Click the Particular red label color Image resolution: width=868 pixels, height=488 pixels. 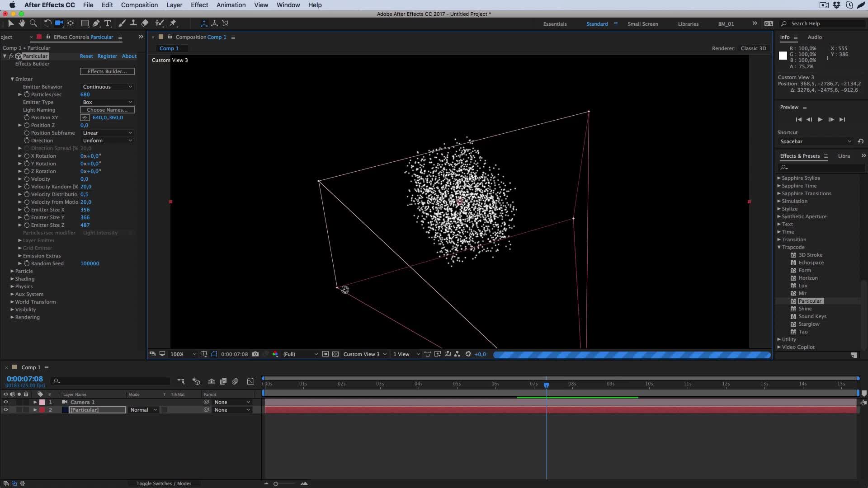[x=42, y=410]
